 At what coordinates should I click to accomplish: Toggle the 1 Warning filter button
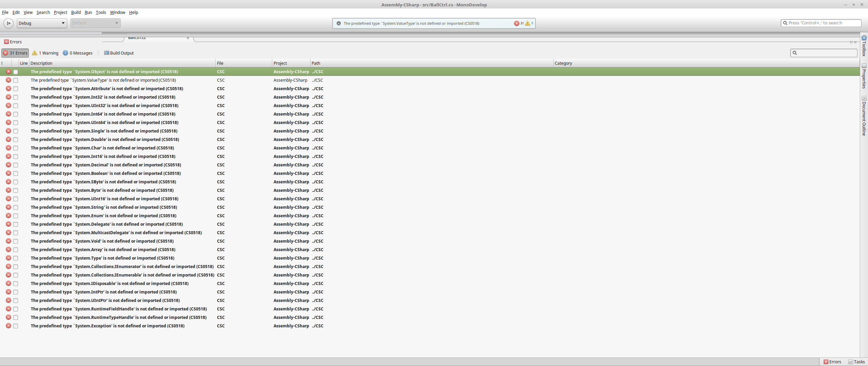[45, 53]
